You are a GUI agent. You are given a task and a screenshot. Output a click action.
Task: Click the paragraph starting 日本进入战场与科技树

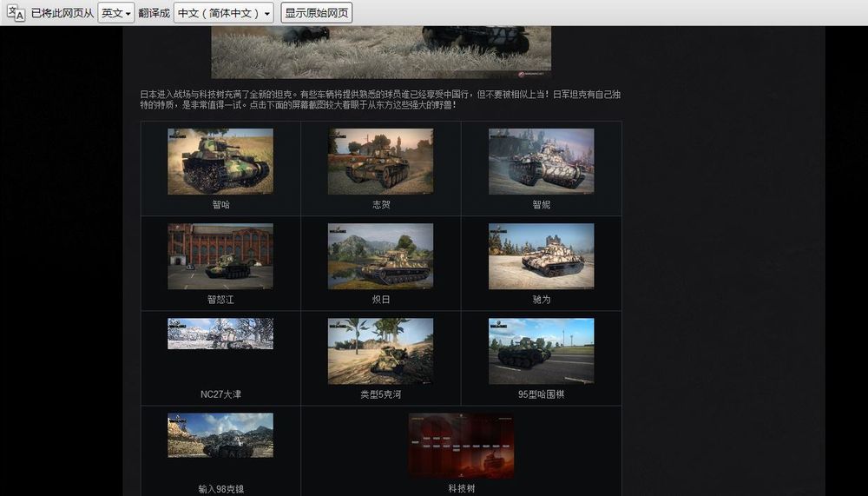click(x=380, y=99)
